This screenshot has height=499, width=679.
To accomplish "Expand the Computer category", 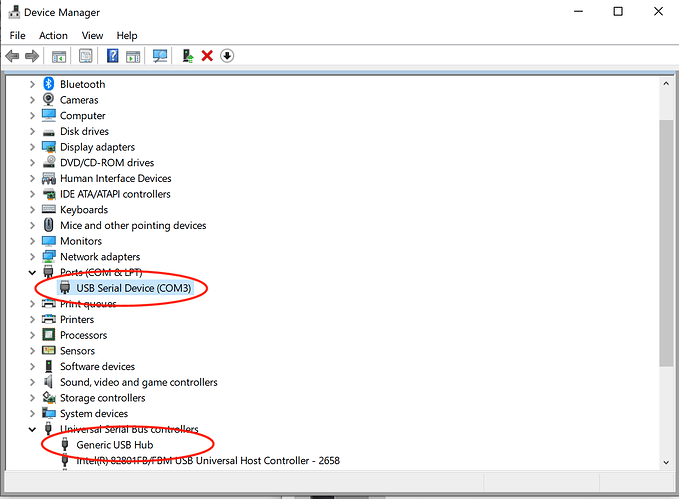I will tap(32, 116).
